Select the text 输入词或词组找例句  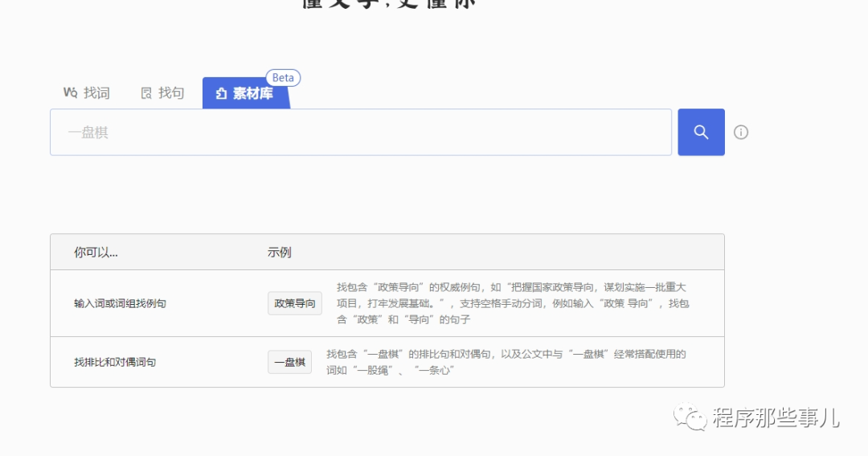coord(120,304)
